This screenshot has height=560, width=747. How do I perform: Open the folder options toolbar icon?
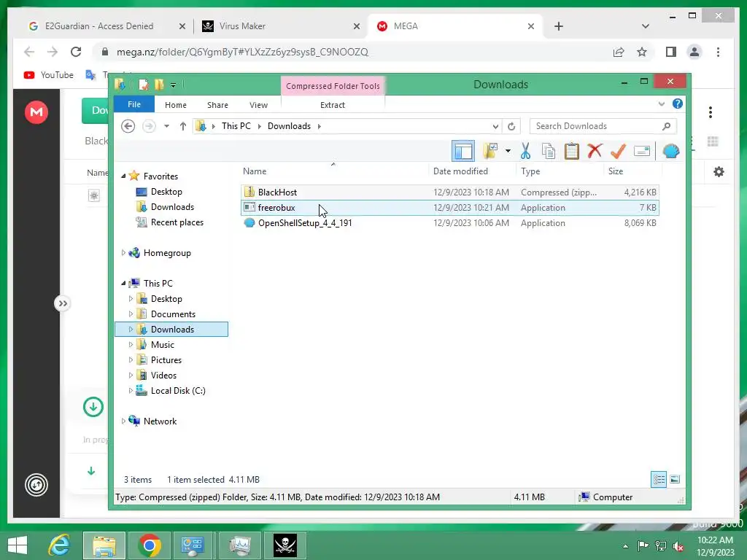pyautogui.click(x=491, y=152)
